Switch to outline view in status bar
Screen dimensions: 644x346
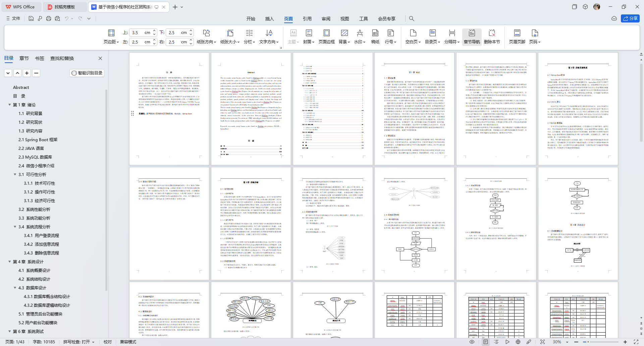496,342
